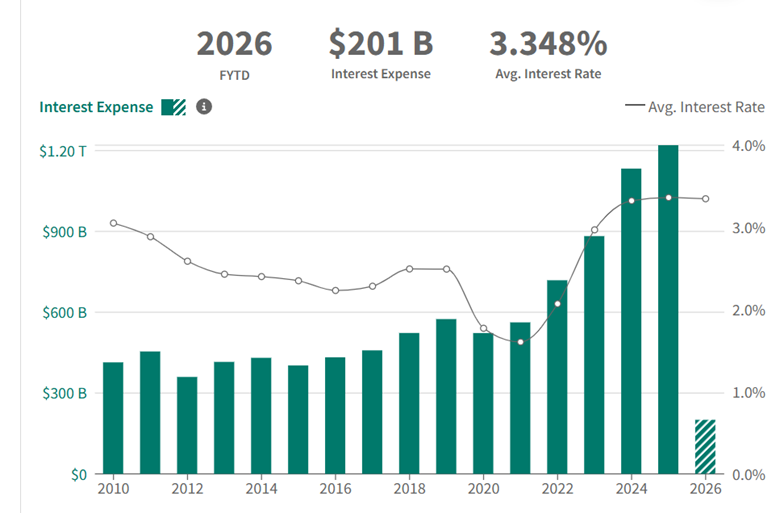Toggle the Avg. Interest Rate legend entry
780x513 pixels.
pyautogui.click(x=695, y=107)
